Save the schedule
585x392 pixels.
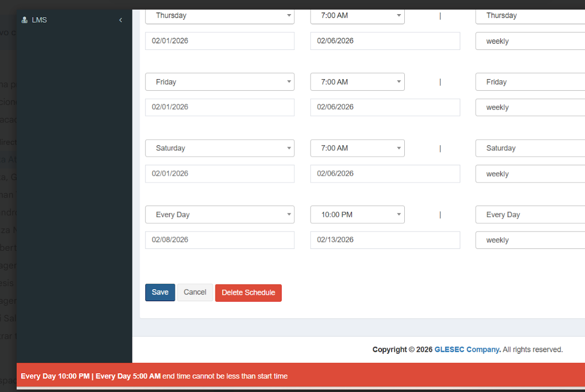coord(160,293)
